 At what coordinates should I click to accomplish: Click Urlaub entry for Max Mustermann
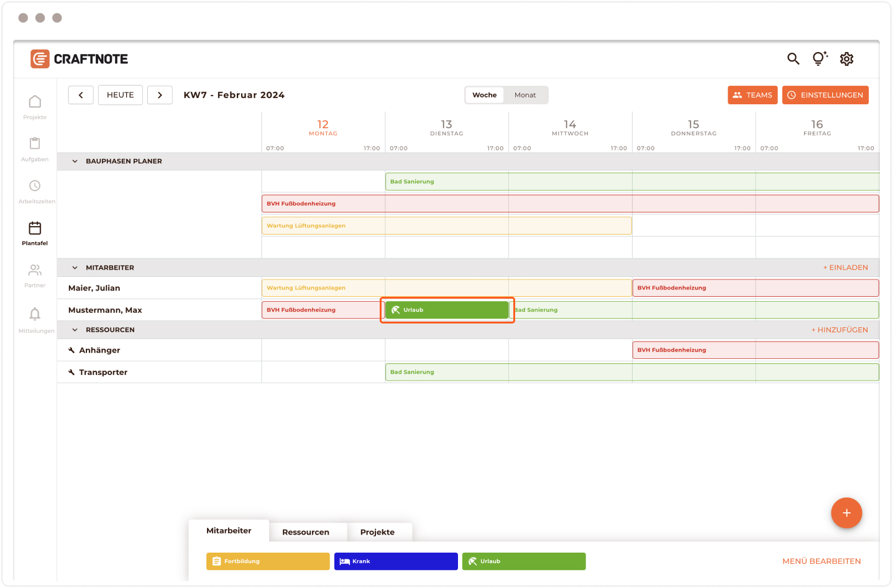(447, 310)
